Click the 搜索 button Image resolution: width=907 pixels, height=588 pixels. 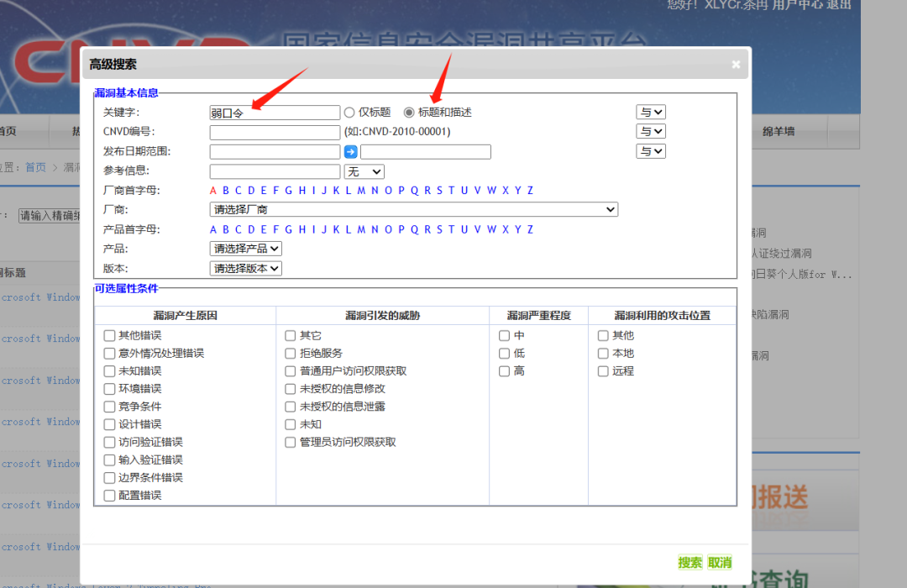tap(690, 562)
